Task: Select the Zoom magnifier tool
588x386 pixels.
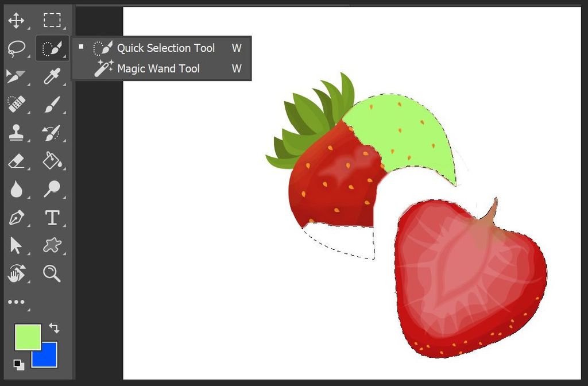Action: coord(52,273)
